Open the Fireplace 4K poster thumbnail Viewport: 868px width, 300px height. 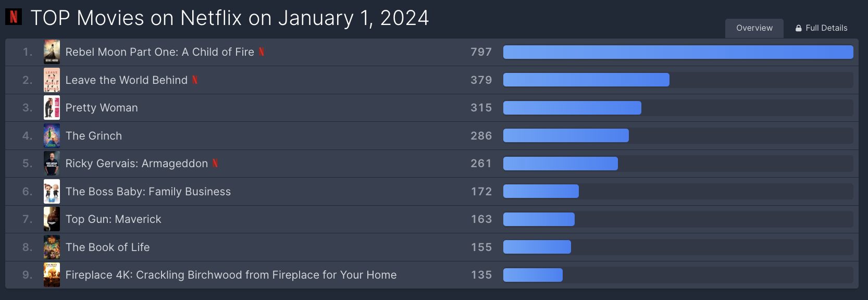point(52,275)
